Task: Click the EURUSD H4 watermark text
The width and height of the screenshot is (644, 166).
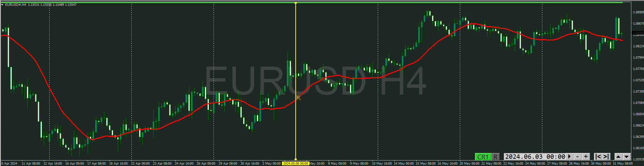Action: pos(315,81)
